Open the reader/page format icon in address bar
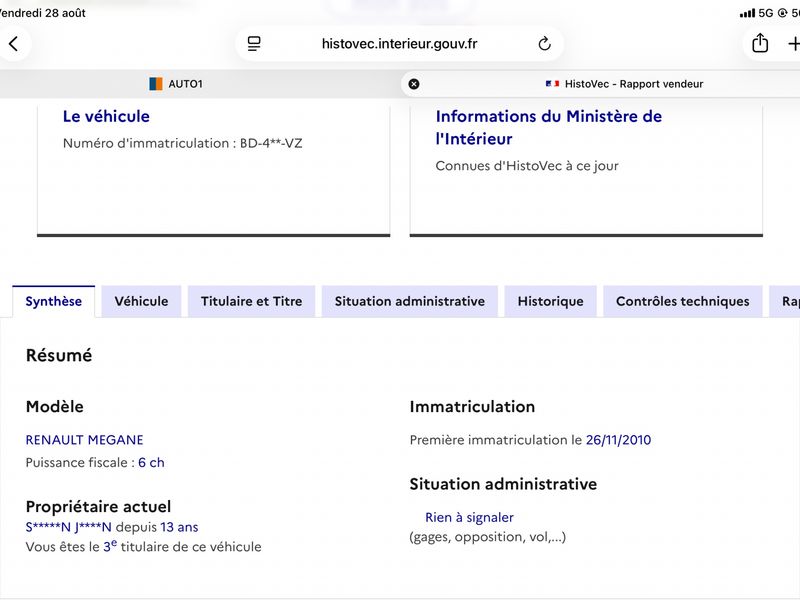The height and width of the screenshot is (600, 800). click(x=254, y=44)
